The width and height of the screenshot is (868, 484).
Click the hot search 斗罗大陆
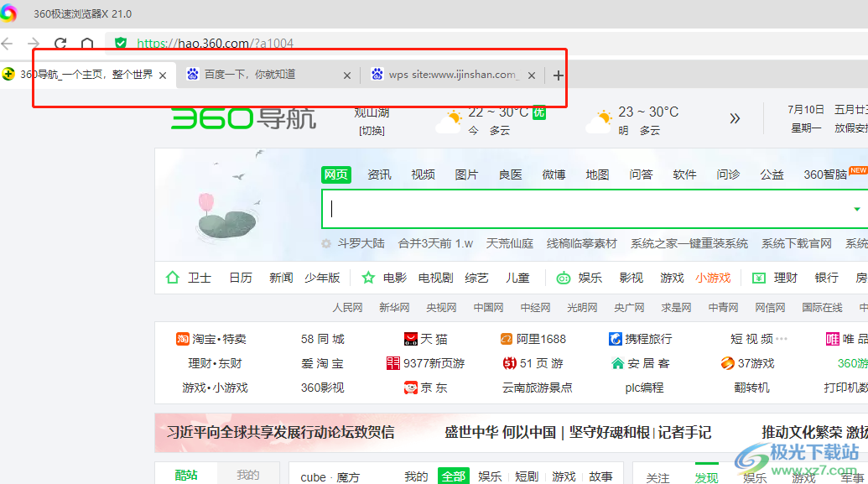tap(361, 243)
